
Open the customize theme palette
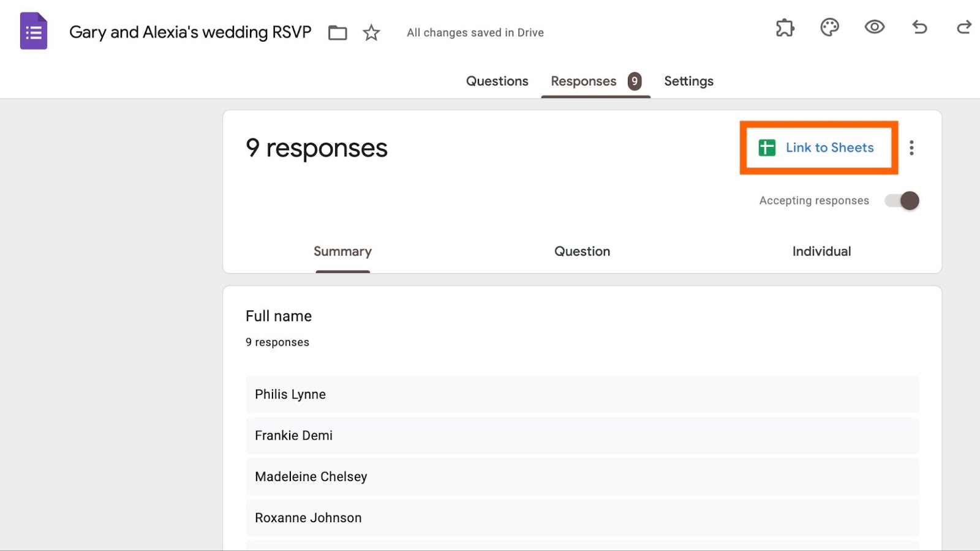click(829, 28)
